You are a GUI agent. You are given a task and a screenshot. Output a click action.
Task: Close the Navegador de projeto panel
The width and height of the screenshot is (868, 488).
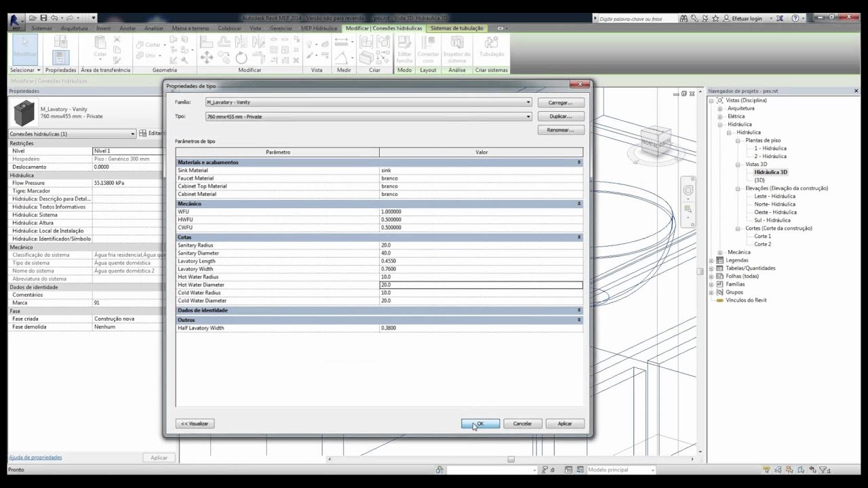click(x=856, y=91)
